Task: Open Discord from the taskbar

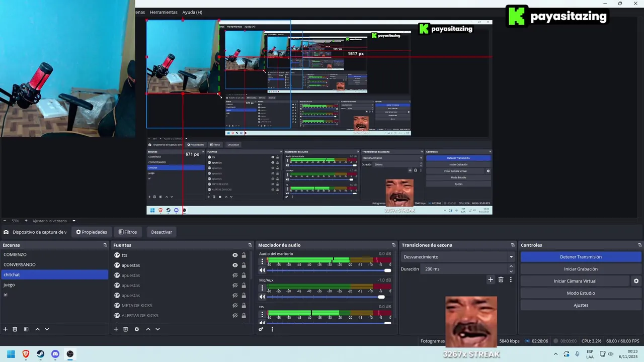Action: click(x=55, y=354)
